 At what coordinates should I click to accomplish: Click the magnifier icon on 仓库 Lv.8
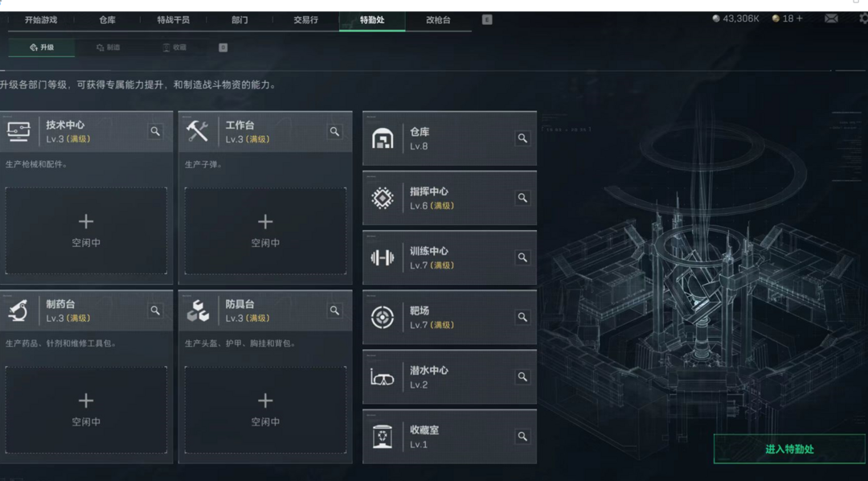point(522,138)
